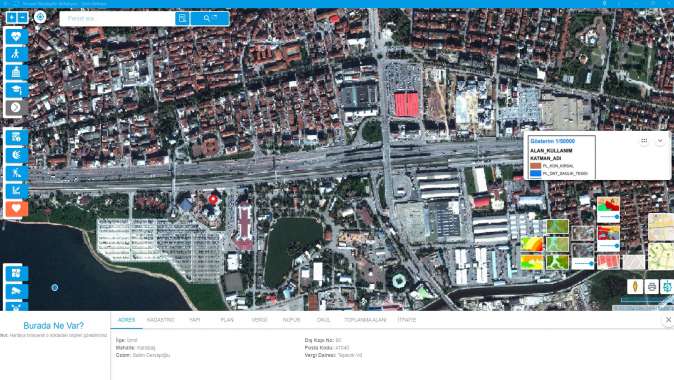Viewport: 674px width, 380px height.
Task: Select the top green terrain thumbnail
Action: pyautogui.click(x=557, y=227)
